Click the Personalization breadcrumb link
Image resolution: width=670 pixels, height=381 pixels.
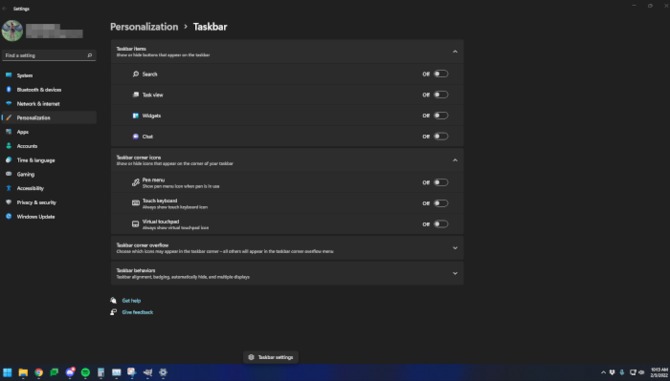click(x=144, y=26)
